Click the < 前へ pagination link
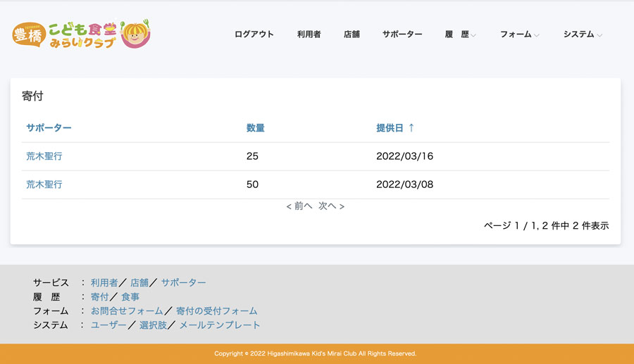Screen dimensions: 634x364 click(x=299, y=206)
